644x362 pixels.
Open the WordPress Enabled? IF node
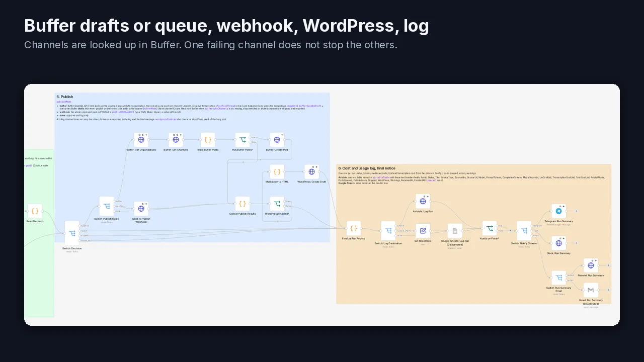[277, 204]
